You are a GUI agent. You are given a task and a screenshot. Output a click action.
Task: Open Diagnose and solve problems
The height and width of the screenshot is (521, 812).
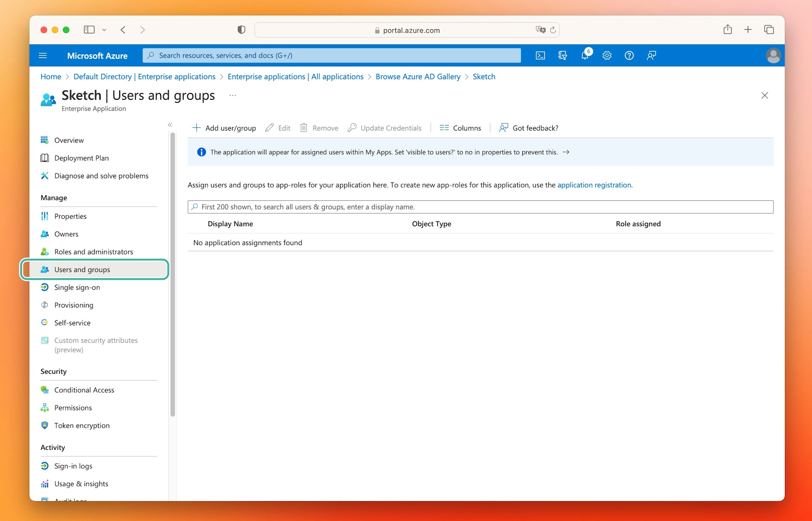(x=101, y=176)
